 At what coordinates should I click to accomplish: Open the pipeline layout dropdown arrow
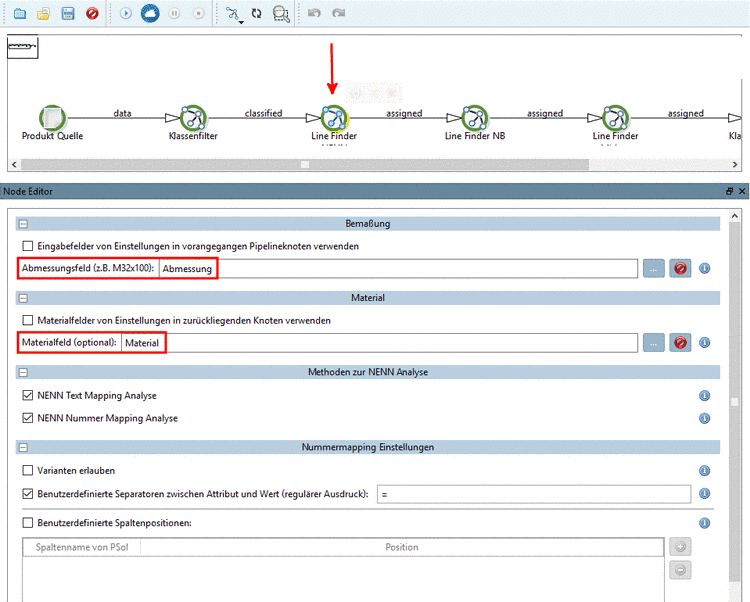[x=241, y=20]
